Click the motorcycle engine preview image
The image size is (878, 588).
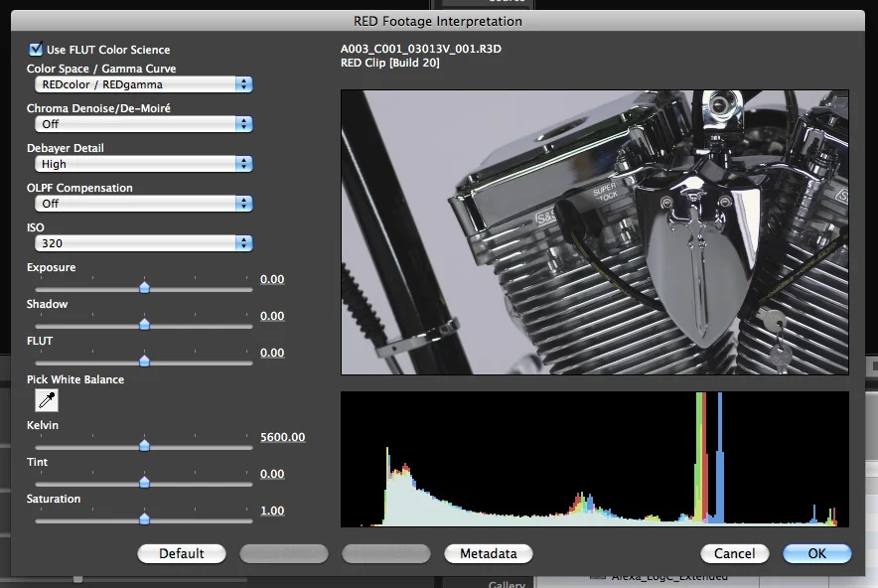595,232
